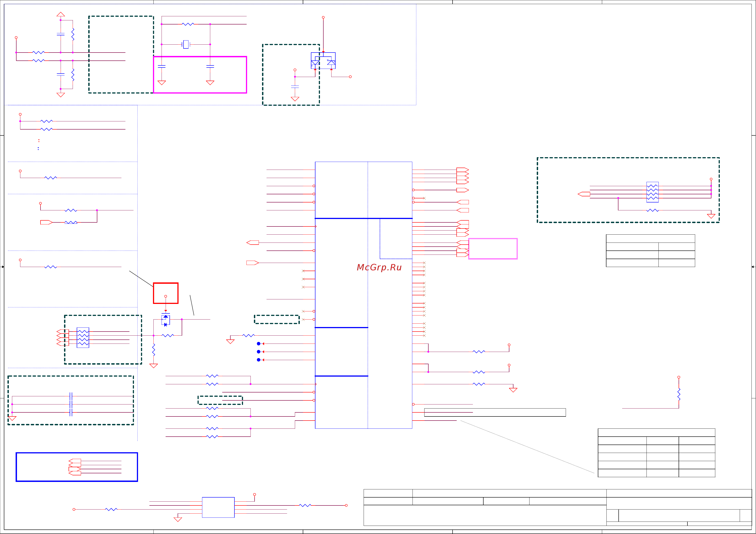Select the dual-diode transistor package symbol

(x=323, y=61)
